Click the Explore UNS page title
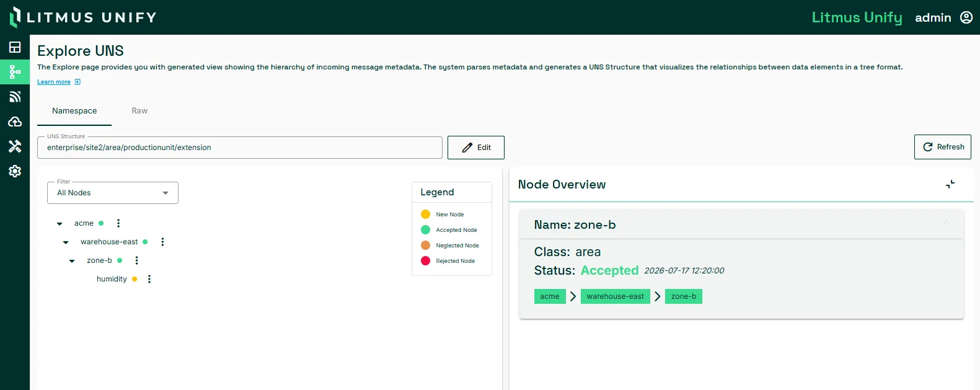The height and width of the screenshot is (390, 980). (81, 51)
